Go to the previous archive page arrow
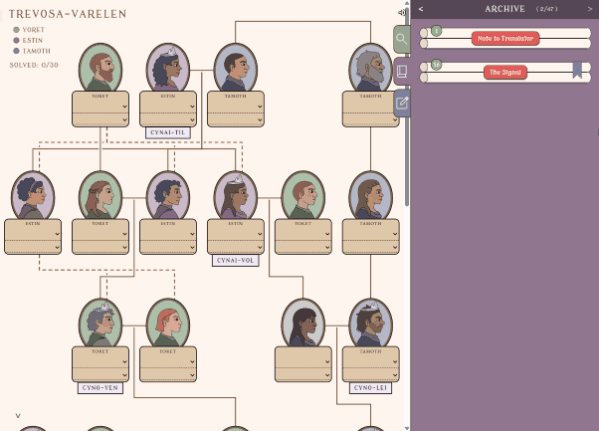The height and width of the screenshot is (431, 599). click(421, 9)
